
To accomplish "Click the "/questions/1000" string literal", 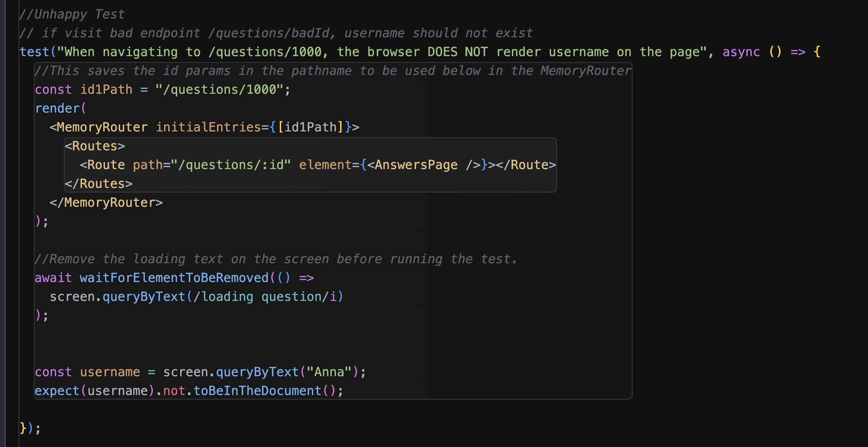I will 219,90.
